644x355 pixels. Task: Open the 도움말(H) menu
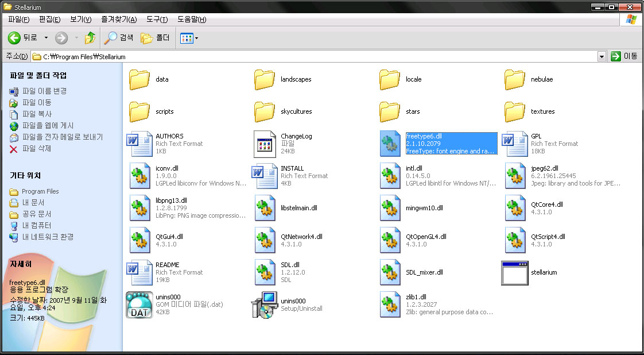pyautogui.click(x=192, y=20)
